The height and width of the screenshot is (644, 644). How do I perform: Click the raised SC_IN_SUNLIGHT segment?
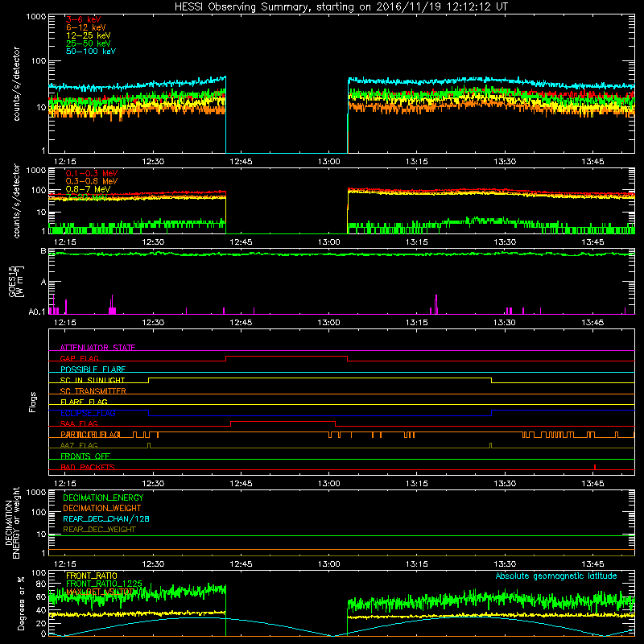[x=320, y=378]
